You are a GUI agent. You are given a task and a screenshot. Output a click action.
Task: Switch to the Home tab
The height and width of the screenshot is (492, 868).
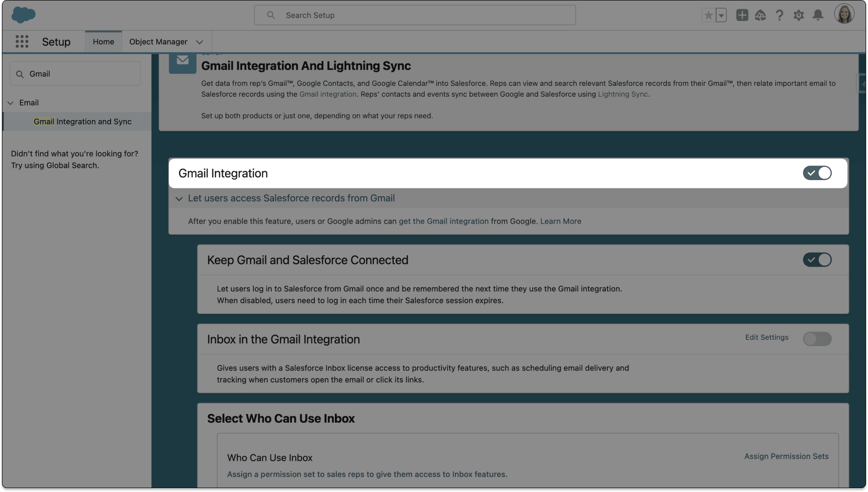(x=103, y=42)
